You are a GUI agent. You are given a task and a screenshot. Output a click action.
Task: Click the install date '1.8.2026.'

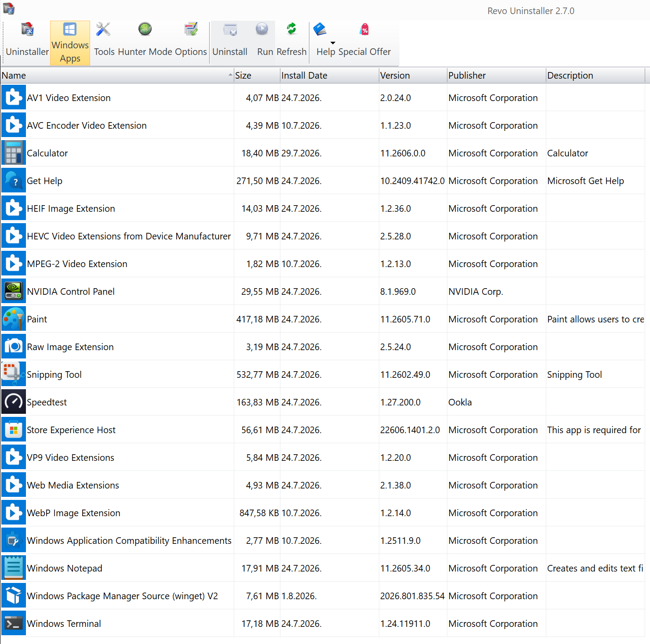point(299,596)
